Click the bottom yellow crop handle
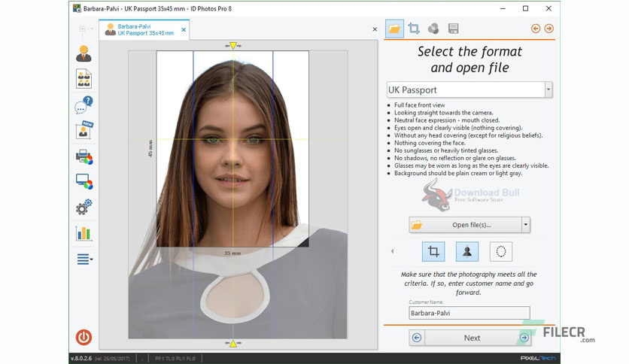This screenshot has width=629, height=364. [x=233, y=344]
